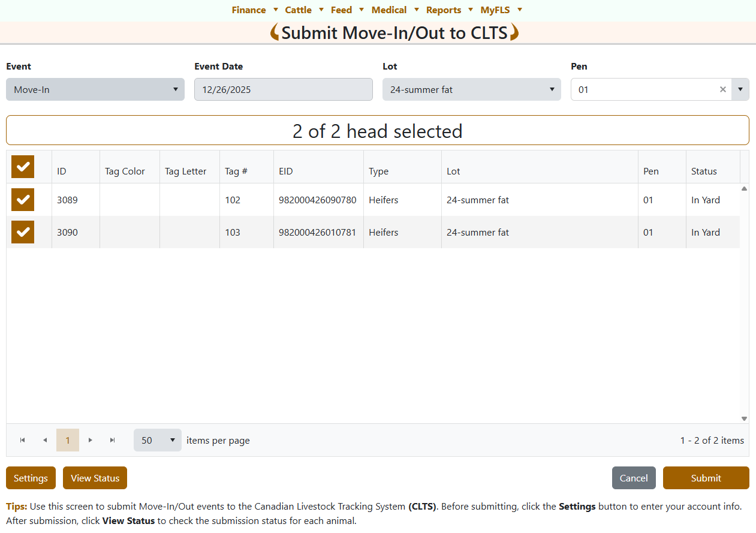Image resolution: width=756 pixels, height=533 pixels.
Task: Open the Pen dropdown arrow
Action: (740, 89)
